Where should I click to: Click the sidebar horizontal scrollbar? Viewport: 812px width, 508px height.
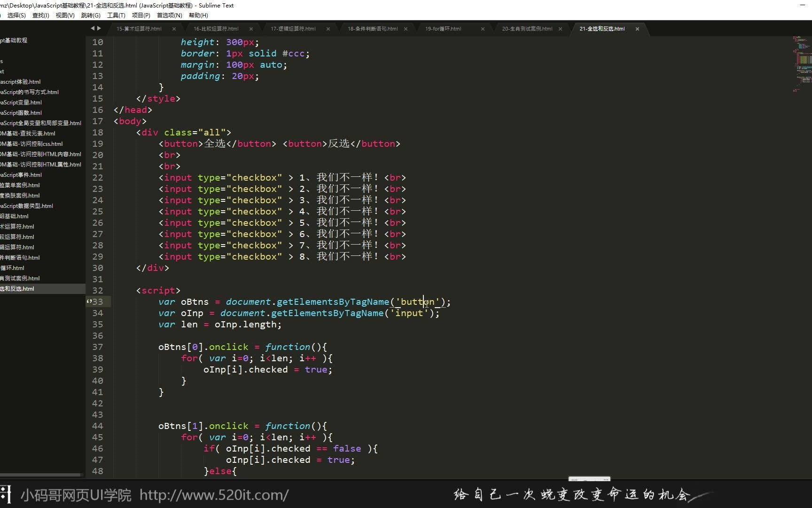[40, 475]
